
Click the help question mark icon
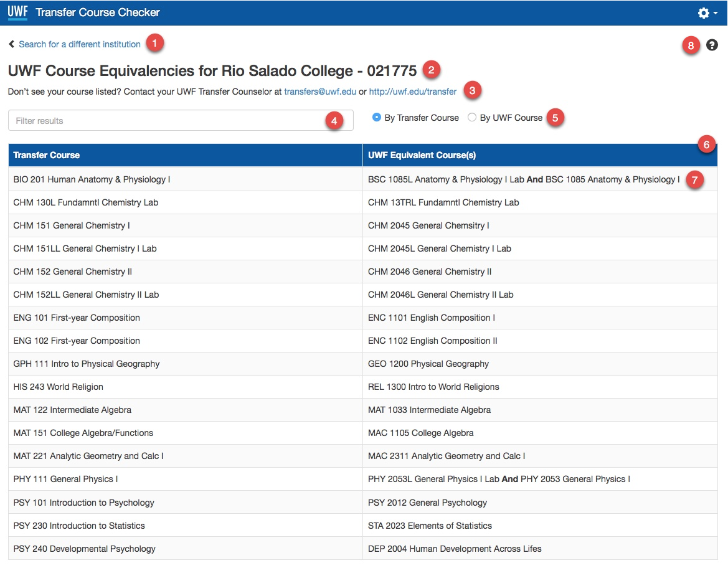click(712, 45)
